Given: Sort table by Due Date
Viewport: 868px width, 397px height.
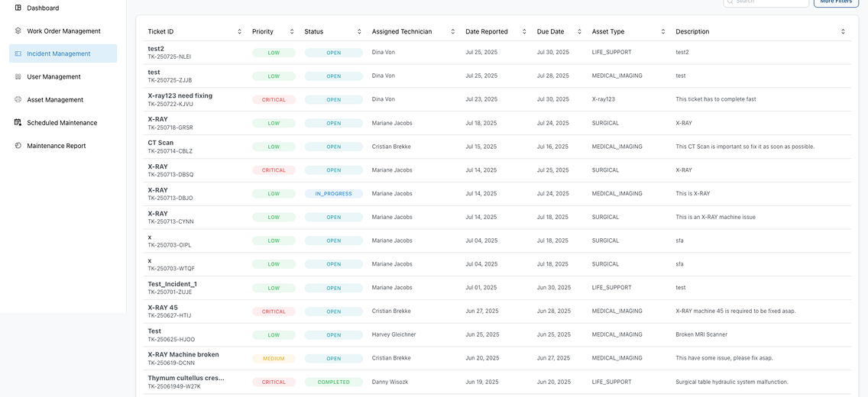Looking at the screenshot, I should pyautogui.click(x=580, y=32).
